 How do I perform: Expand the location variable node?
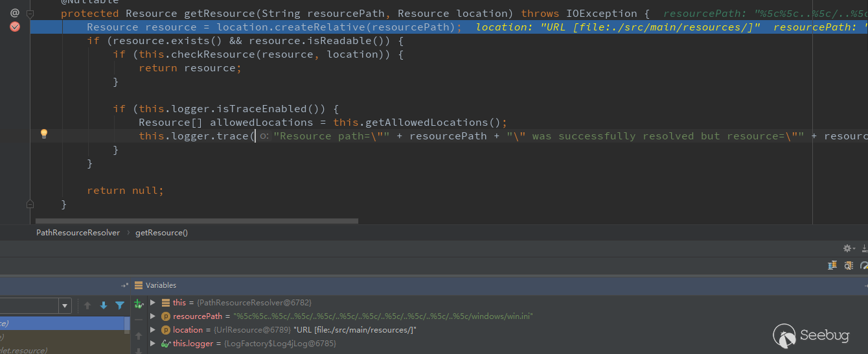153,329
